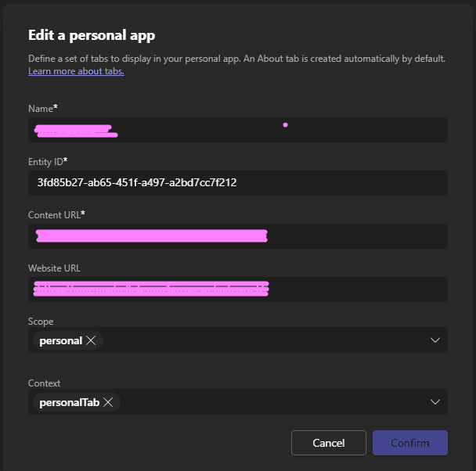Click the 'Website URL' field label
This screenshot has height=471, width=476.
[x=54, y=268]
